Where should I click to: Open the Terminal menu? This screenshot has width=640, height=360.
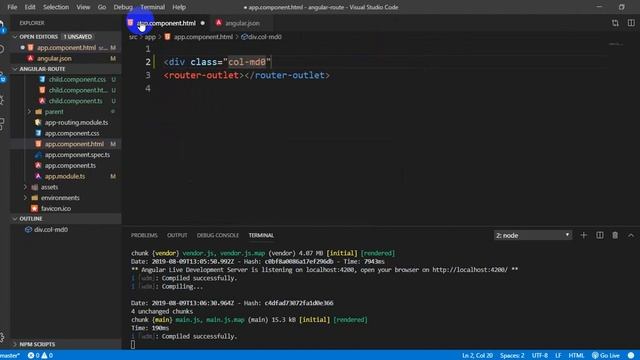(153, 7)
